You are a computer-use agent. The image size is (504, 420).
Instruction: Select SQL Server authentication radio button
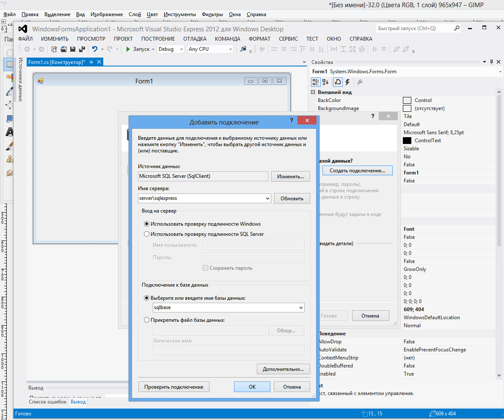[x=146, y=234]
